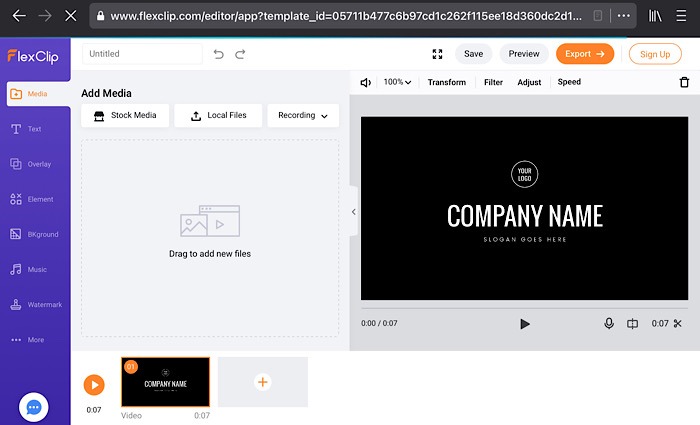Image resolution: width=700 pixels, height=425 pixels.
Task: Open the microphone voiceover recorder
Action: (608, 323)
